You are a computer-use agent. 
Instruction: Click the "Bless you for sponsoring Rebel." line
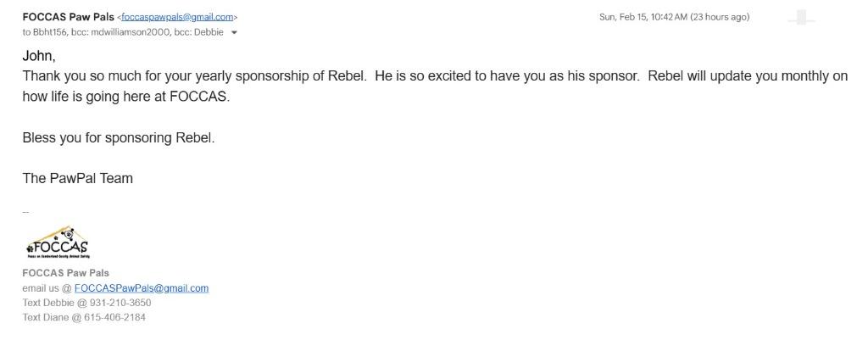coord(118,137)
